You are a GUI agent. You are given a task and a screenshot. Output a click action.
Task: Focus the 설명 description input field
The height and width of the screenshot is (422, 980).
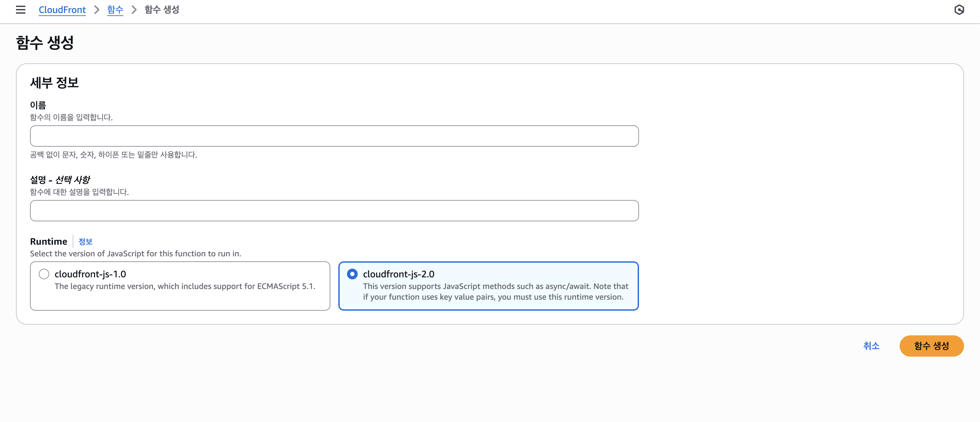point(334,210)
